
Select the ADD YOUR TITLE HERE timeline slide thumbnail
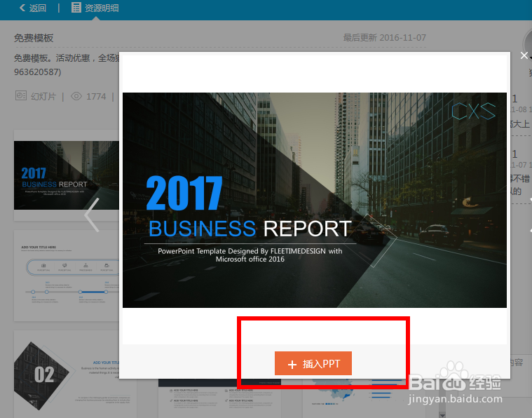67,276
